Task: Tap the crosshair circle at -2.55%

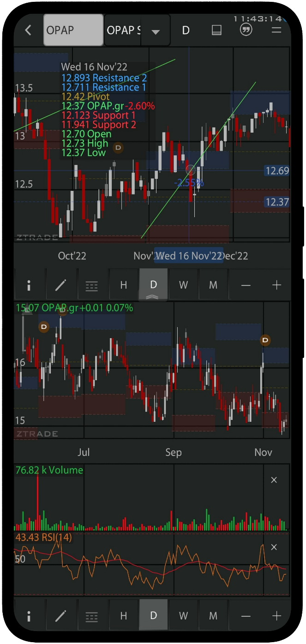Action: 190,170
